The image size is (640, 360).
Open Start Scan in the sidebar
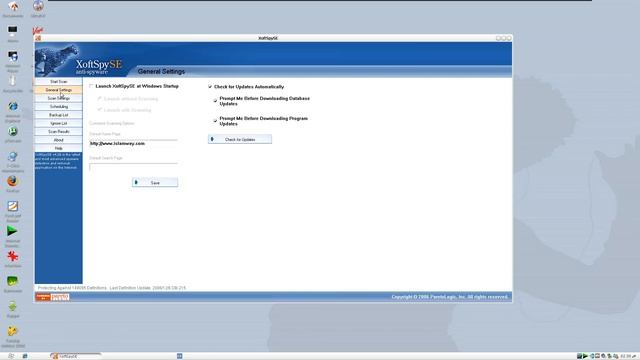(59, 82)
